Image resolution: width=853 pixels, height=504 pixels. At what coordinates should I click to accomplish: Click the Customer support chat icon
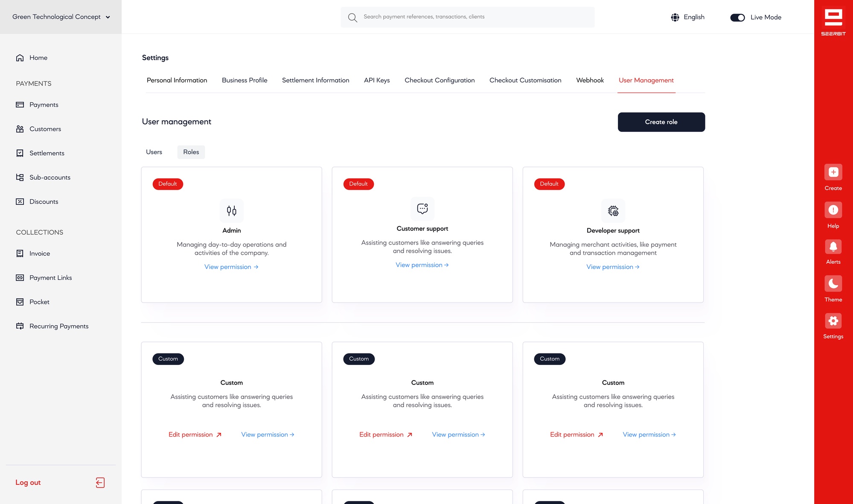[x=422, y=209]
